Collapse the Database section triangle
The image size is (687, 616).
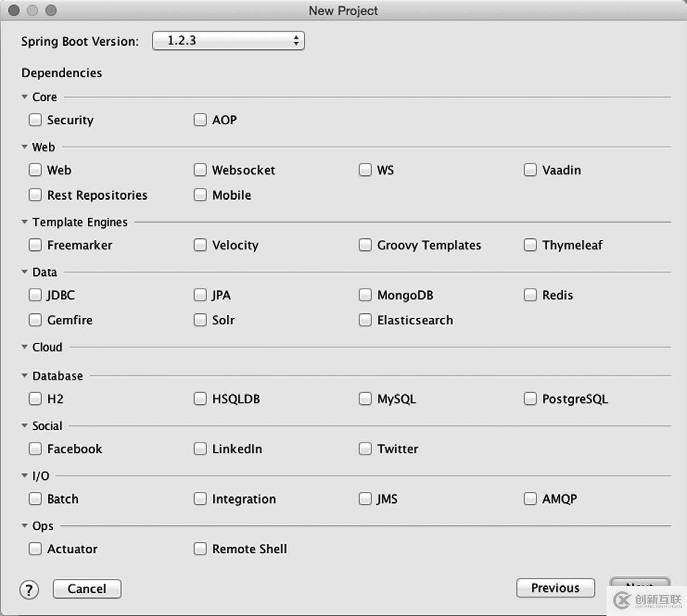pyautogui.click(x=24, y=376)
